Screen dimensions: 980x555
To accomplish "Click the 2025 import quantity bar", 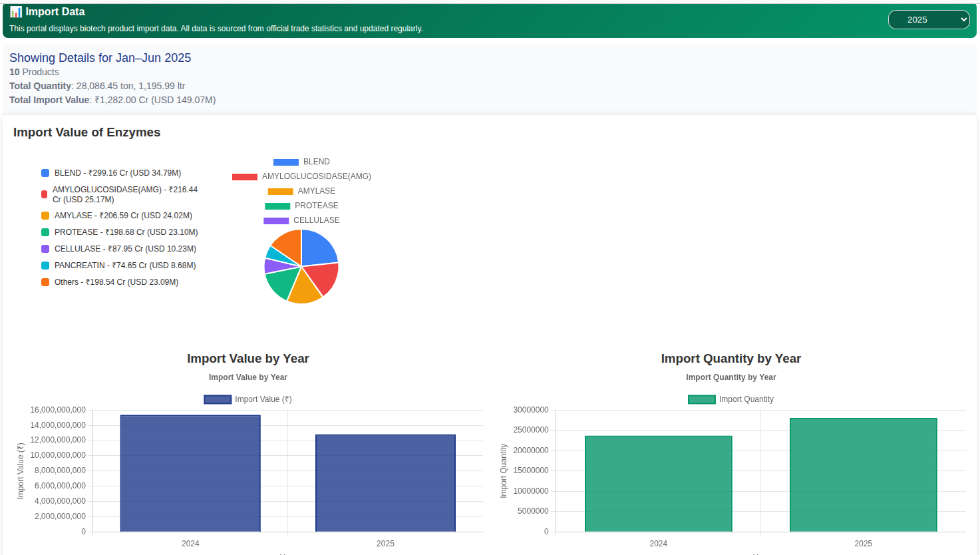I will coord(863,474).
